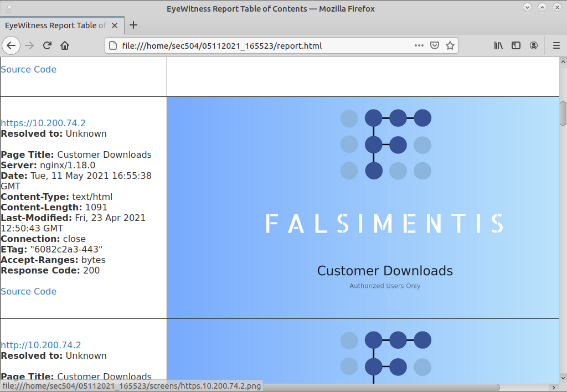
Task: Open a new tab with plus button
Action: (x=133, y=25)
